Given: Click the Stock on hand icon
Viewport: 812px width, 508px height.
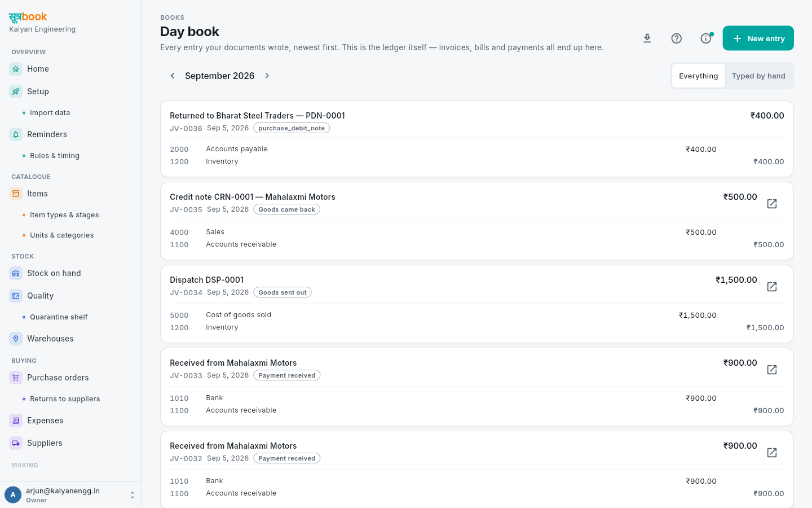Looking at the screenshot, I should 16,273.
